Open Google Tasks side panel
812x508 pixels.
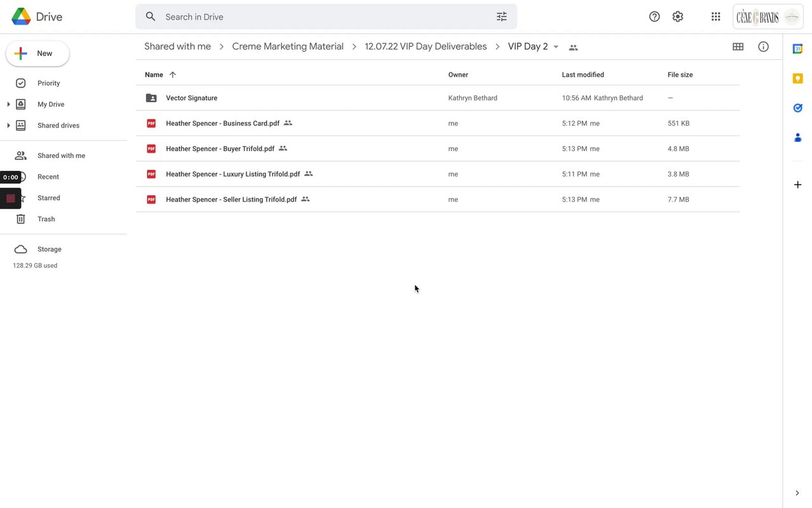point(797,108)
